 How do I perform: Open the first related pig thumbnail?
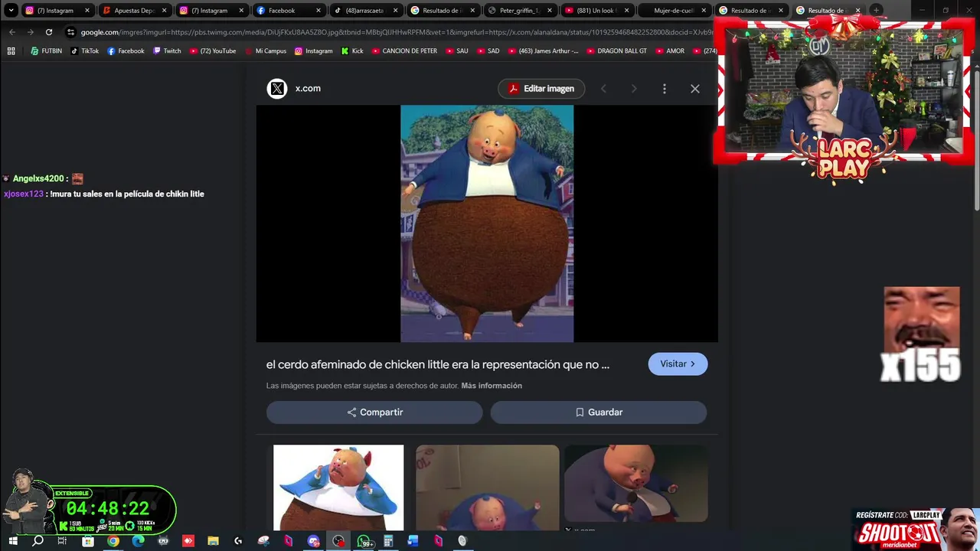point(338,487)
